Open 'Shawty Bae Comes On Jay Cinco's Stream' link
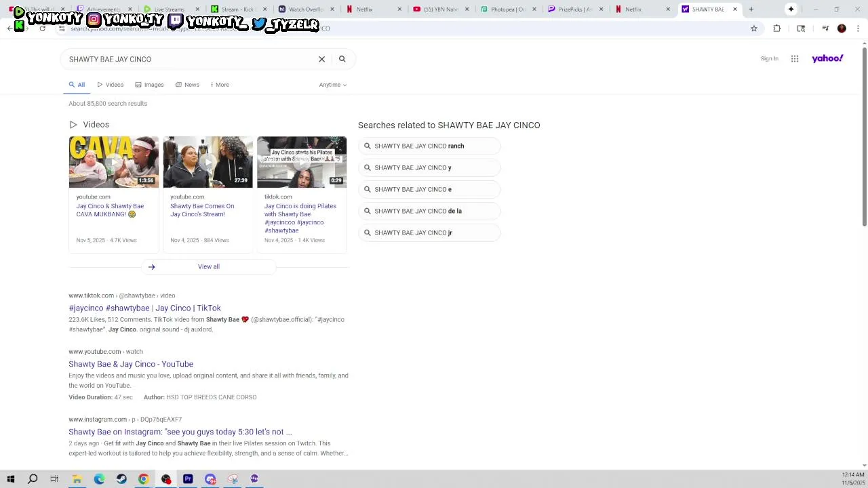The height and width of the screenshot is (488, 868). point(202,210)
